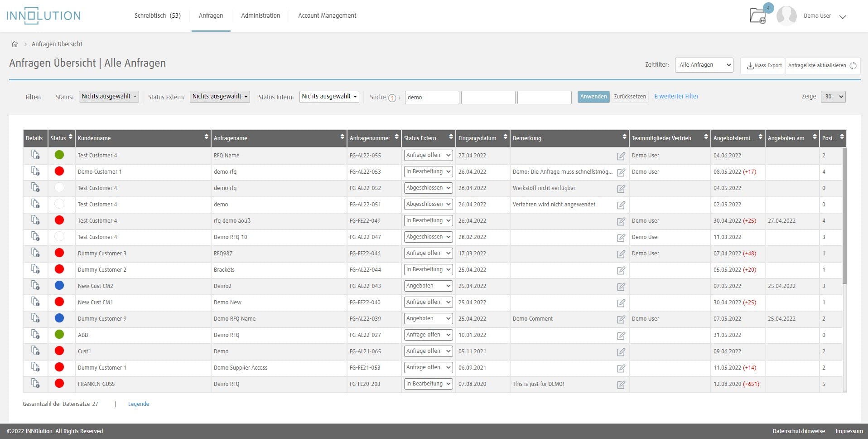
Task: Open the Zeitfilter dropdown showing Alle Anfragen
Action: pos(704,65)
